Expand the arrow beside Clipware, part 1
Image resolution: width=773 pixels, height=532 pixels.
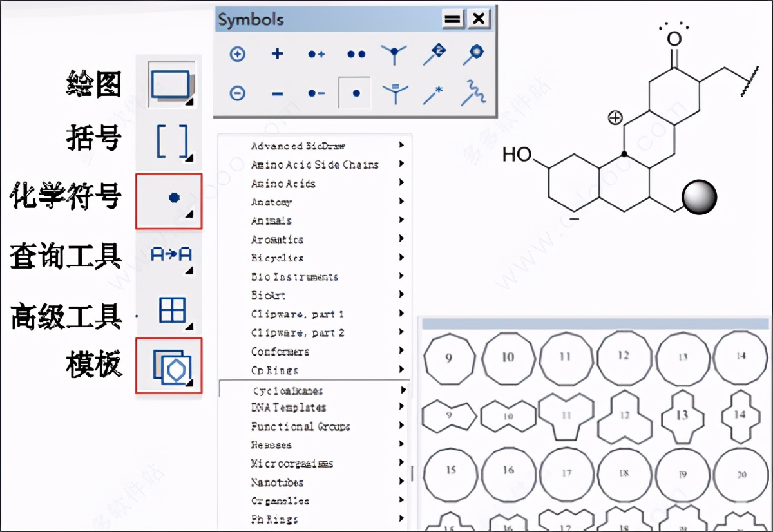[402, 314]
